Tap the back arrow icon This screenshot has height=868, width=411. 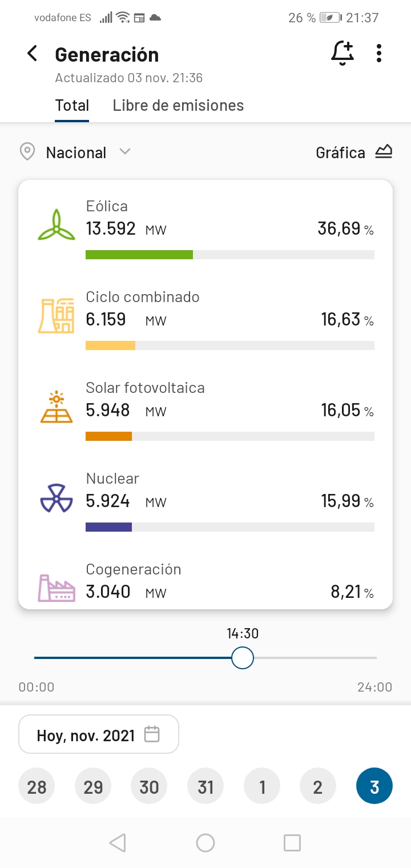(33, 54)
